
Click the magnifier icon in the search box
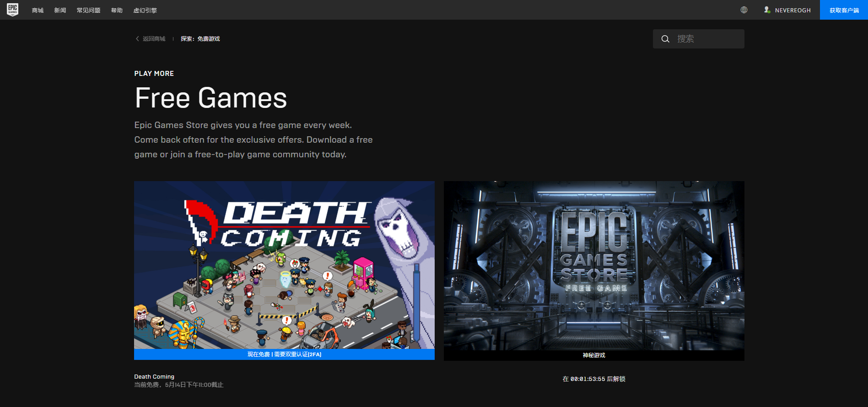[x=665, y=39]
